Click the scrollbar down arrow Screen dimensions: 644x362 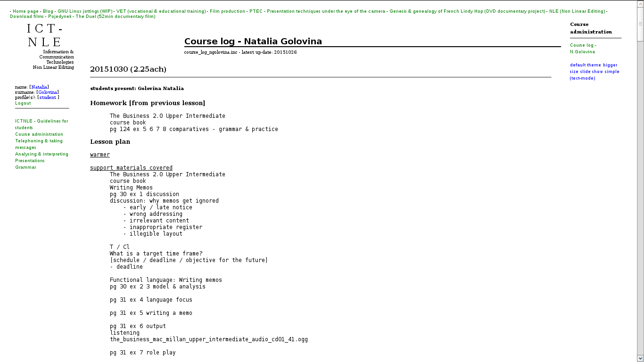pyautogui.click(x=640, y=358)
